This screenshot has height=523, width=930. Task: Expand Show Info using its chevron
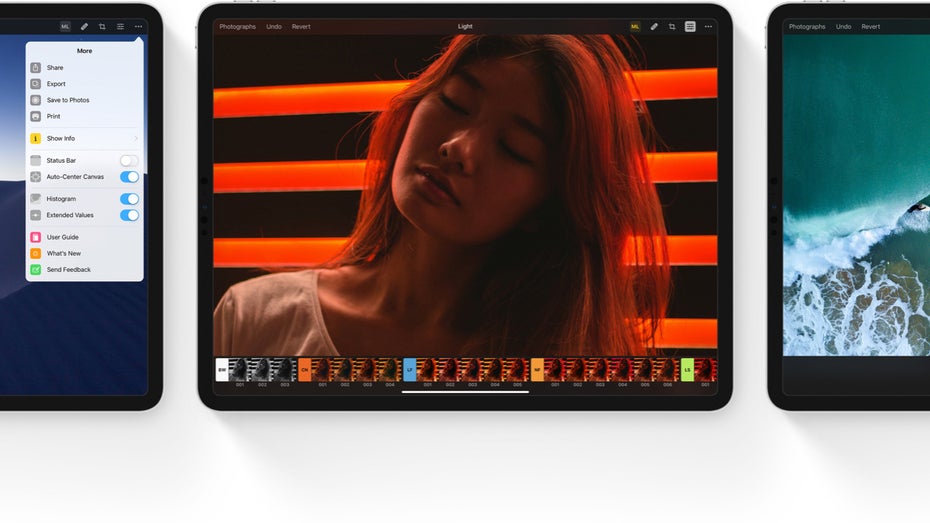point(136,139)
